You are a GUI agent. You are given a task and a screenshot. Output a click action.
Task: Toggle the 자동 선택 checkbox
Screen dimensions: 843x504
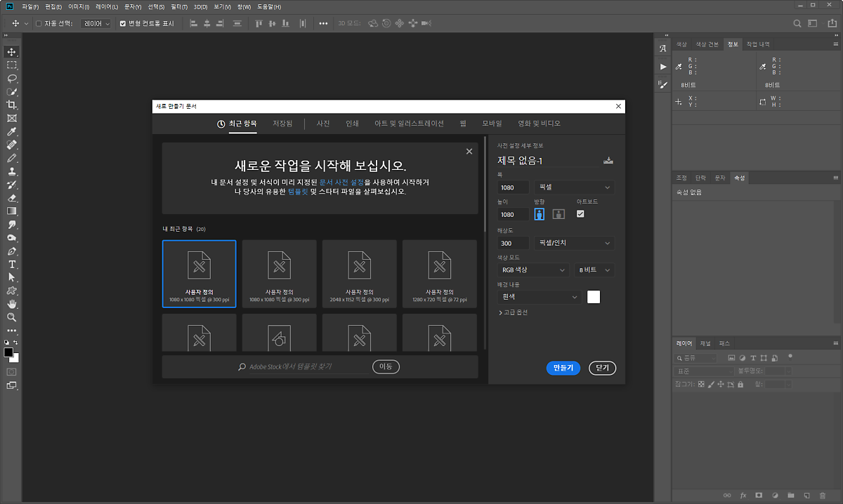click(39, 23)
